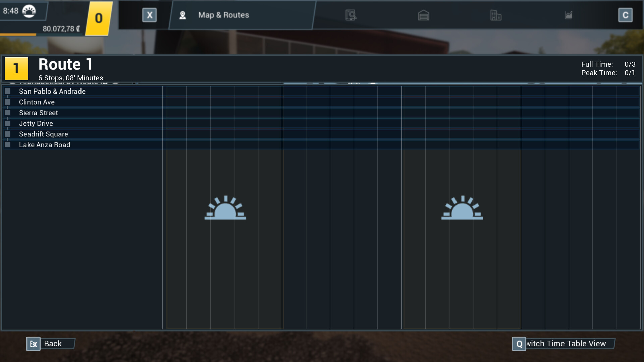Toggle the checkbox next to San Pablo & Andrade
644x362 pixels.
coord(7,91)
